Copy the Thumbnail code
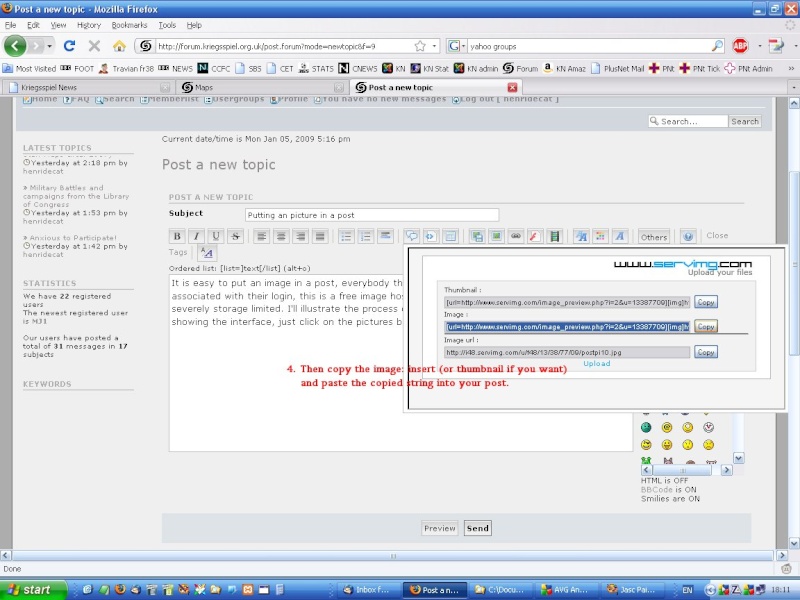Screen dimensions: 800x600 pos(706,302)
